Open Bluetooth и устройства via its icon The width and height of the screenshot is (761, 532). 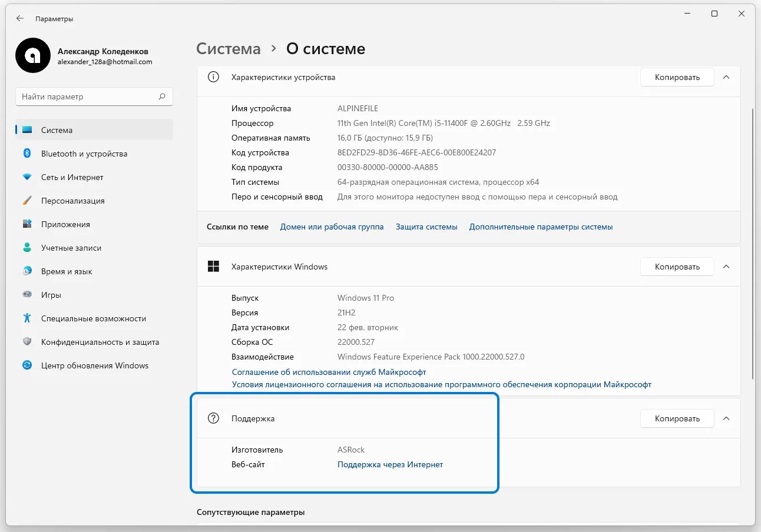27,154
